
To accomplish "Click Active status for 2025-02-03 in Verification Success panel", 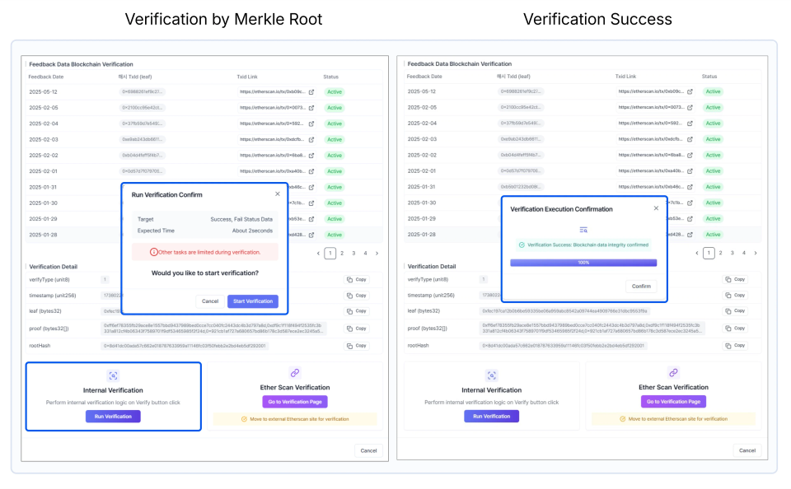I will [713, 139].
